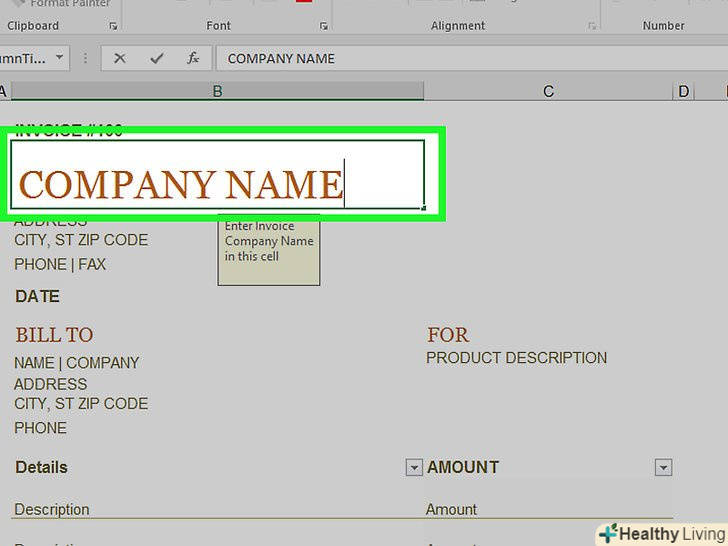Select the PRODUCT DESCRIPTION cell
The width and height of the screenshot is (728, 546).
[516, 358]
